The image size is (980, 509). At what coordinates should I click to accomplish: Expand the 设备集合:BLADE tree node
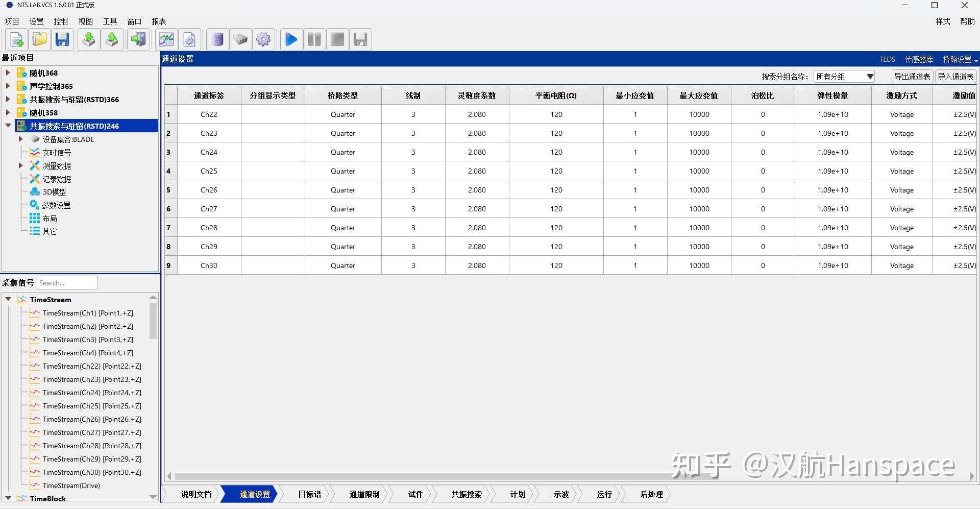pyautogui.click(x=21, y=139)
